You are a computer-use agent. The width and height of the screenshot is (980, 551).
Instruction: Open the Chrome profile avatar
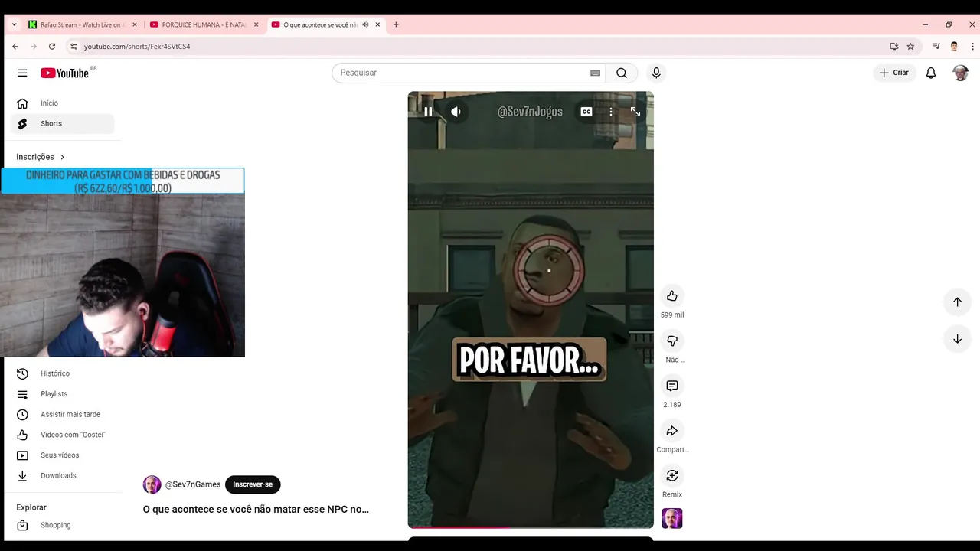[954, 47]
